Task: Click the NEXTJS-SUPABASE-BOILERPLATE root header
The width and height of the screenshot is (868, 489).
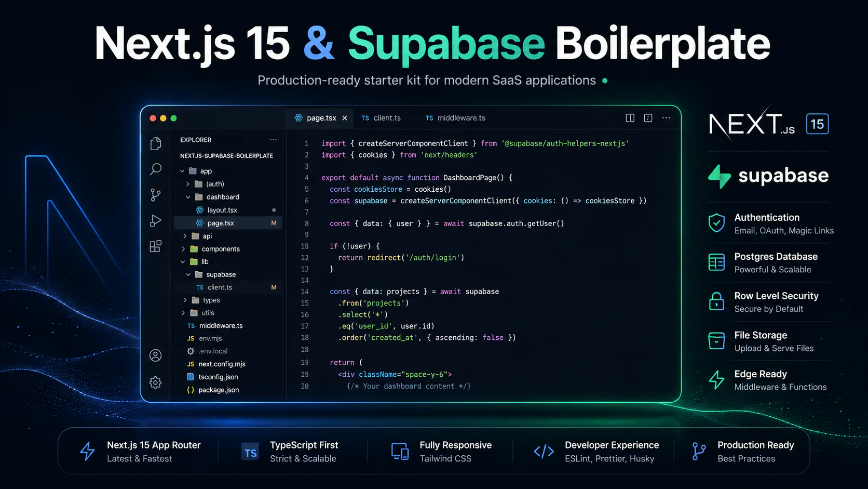Action: click(226, 156)
